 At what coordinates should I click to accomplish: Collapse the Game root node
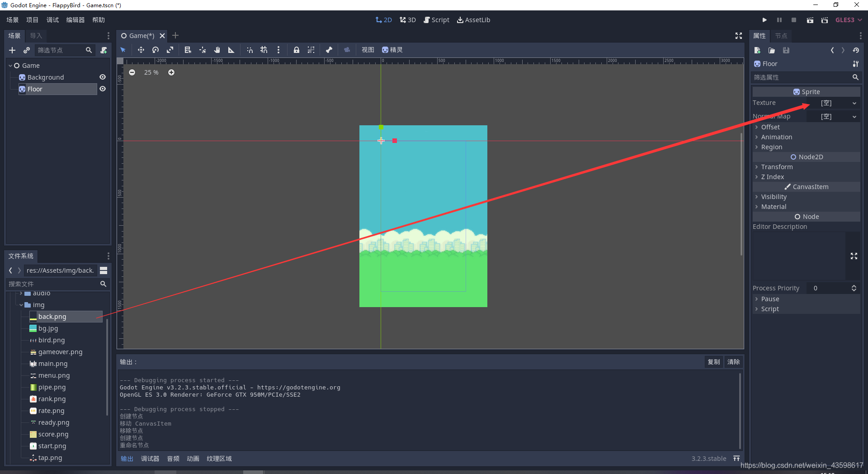(x=10, y=66)
